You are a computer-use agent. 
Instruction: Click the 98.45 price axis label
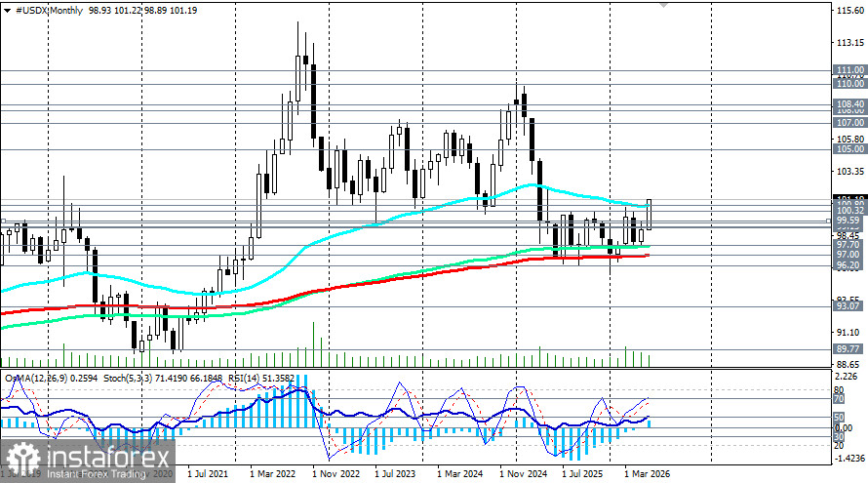click(849, 235)
